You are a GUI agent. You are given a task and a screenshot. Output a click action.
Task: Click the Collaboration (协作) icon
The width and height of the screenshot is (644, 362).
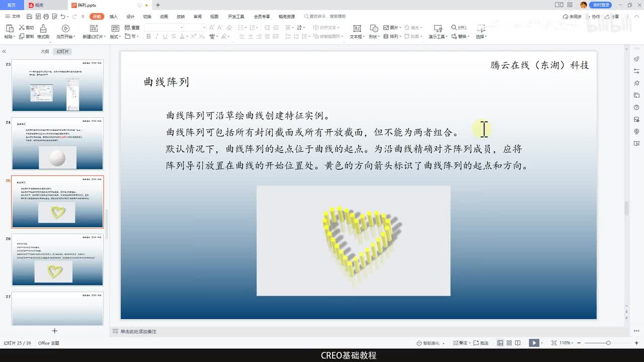pyautogui.click(x=589, y=17)
